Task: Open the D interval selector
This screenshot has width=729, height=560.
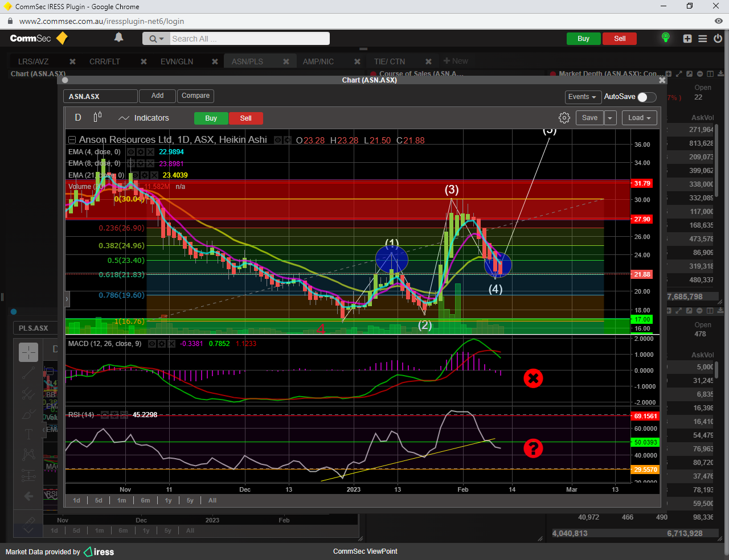Action: coord(78,118)
